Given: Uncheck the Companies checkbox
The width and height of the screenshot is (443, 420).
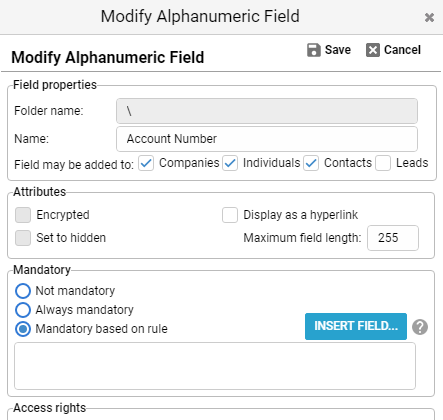Looking at the screenshot, I should pos(146,163).
